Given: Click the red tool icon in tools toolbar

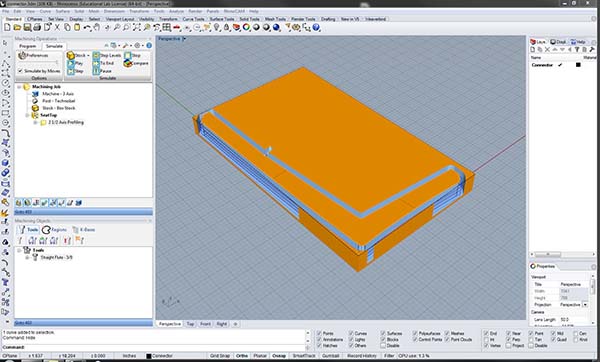Looking at the screenshot, I should pos(67,240).
